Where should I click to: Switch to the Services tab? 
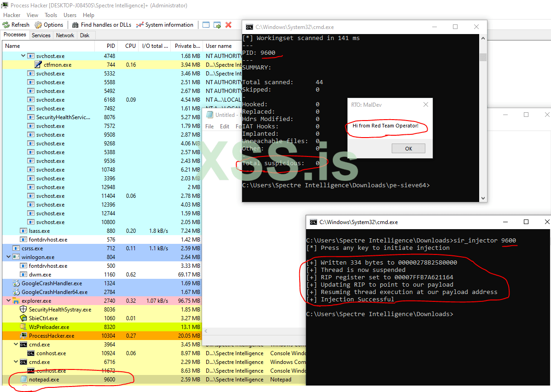(x=41, y=35)
